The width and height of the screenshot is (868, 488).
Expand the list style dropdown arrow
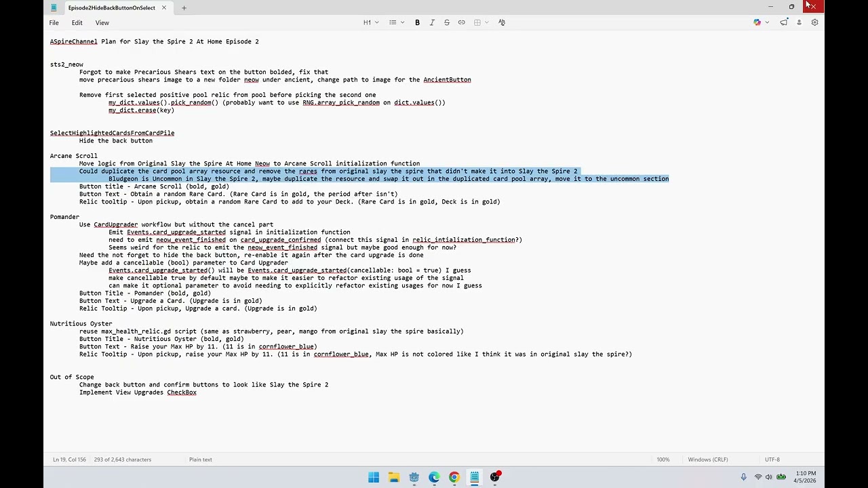402,22
